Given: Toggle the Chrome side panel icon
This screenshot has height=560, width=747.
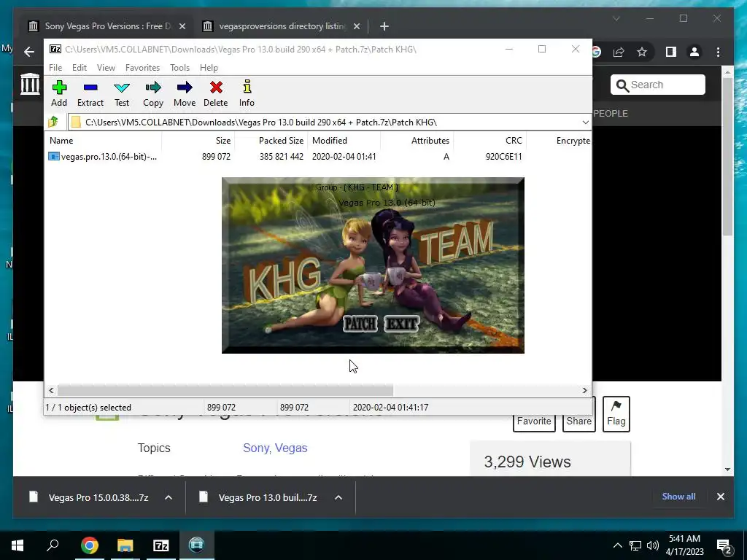Looking at the screenshot, I should [671, 52].
